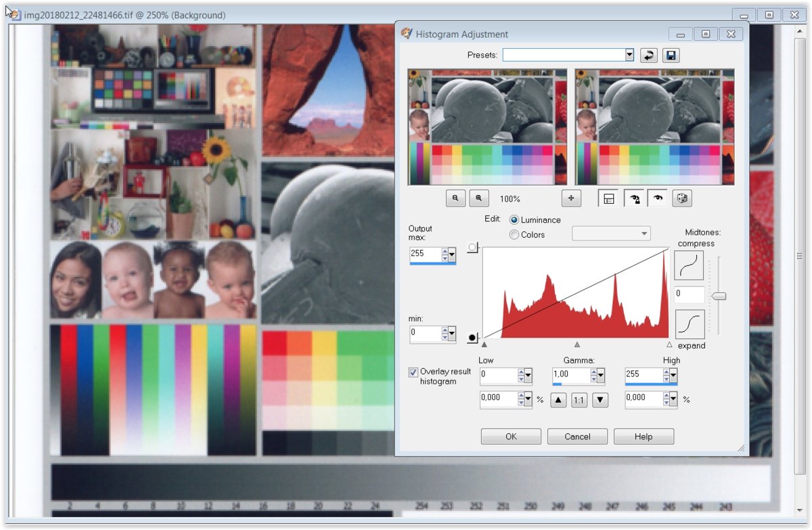Click the Midtones vertical slider handle
812x530 pixels.
click(719, 296)
